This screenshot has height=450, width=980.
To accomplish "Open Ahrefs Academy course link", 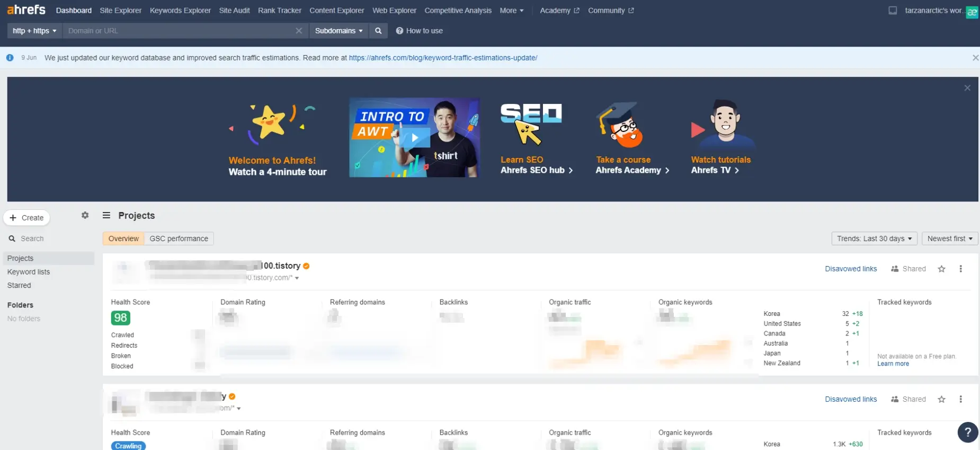I will pyautogui.click(x=632, y=170).
